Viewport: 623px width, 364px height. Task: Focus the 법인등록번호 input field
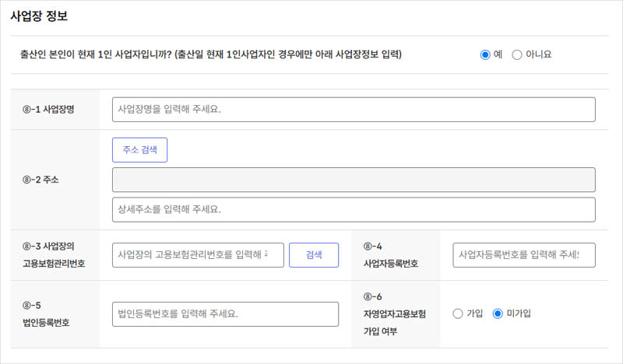coord(225,314)
